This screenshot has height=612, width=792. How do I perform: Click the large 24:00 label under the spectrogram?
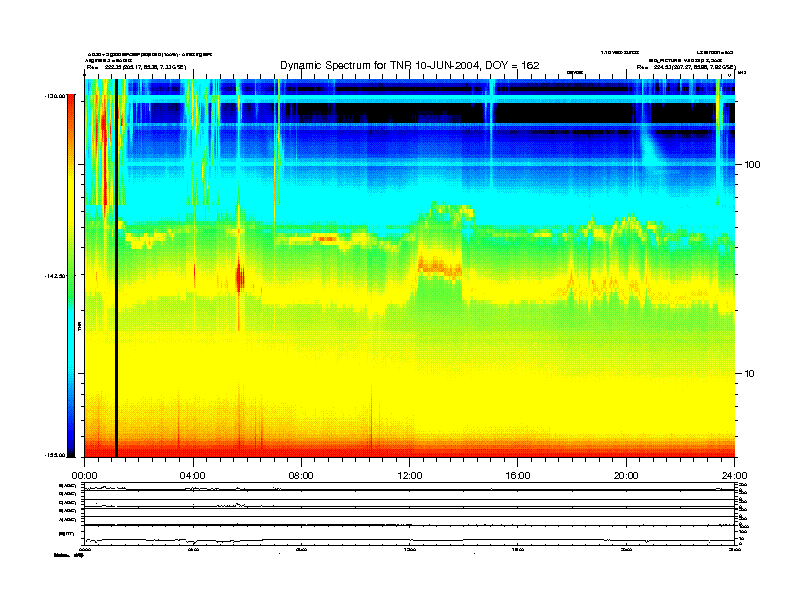(734, 476)
